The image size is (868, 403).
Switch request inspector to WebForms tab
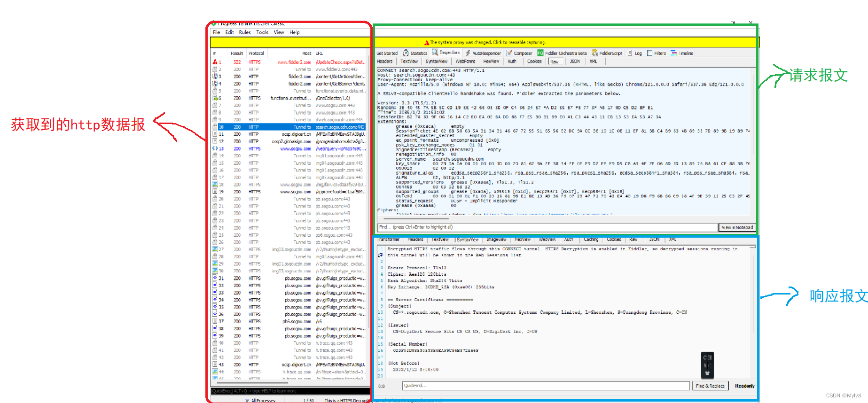[x=465, y=62]
